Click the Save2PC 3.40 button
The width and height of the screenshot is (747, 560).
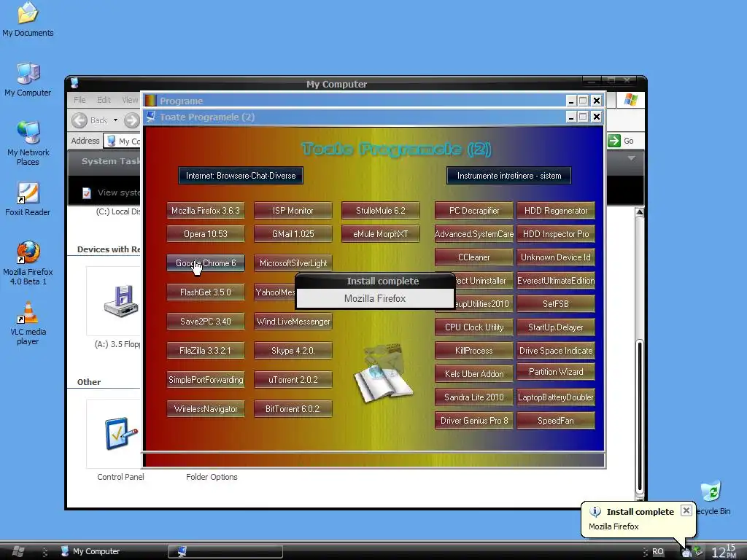[206, 322]
